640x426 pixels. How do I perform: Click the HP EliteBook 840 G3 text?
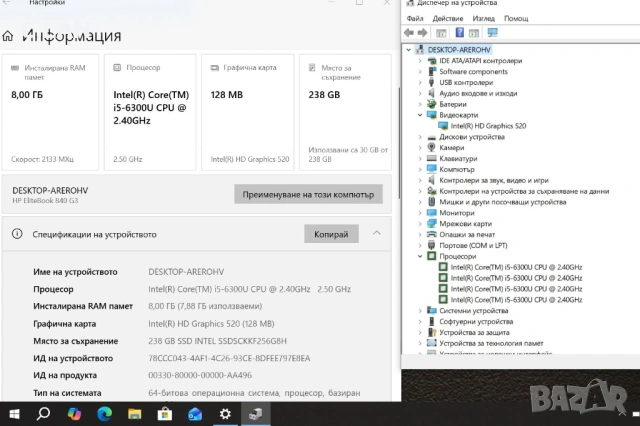coord(45,200)
